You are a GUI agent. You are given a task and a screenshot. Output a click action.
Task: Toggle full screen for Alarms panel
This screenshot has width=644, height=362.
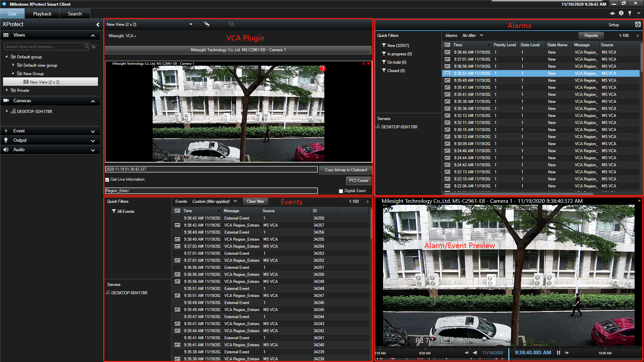click(x=638, y=24)
